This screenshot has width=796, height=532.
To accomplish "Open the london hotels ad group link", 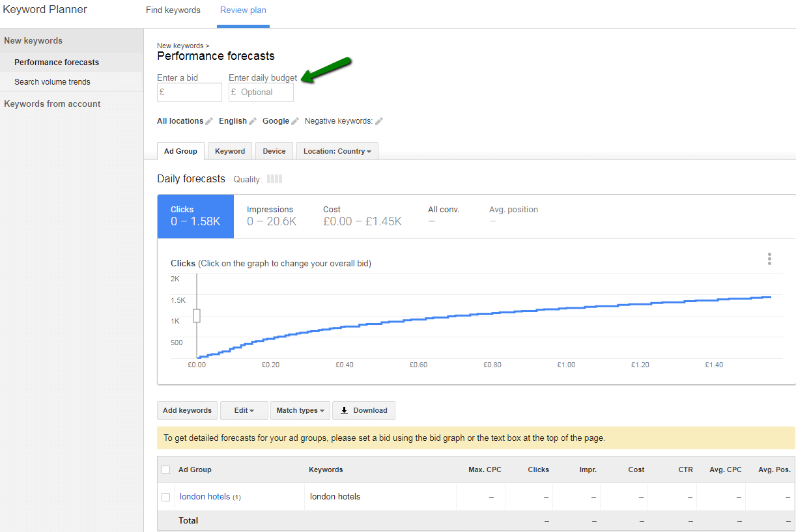I will (x=205, y=497).
